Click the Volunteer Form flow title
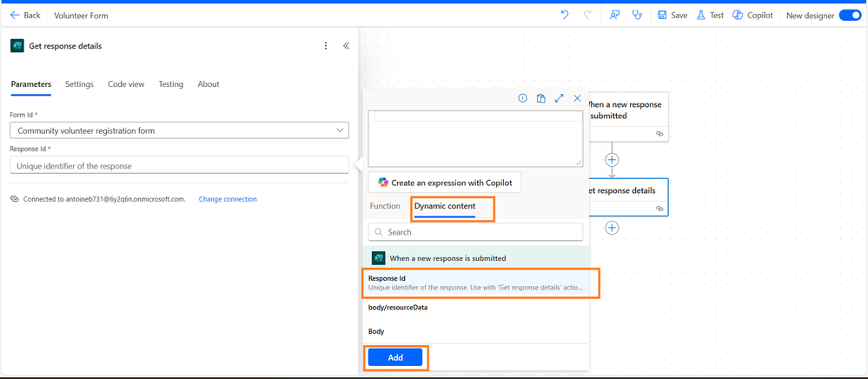The image size is (868, 379). click(82, 16)
